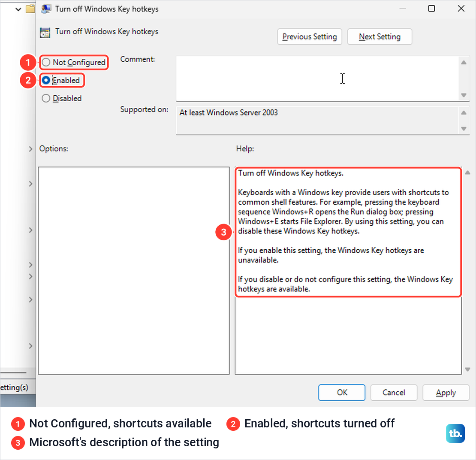Click Help pane scroll down arrow
Viewport: 476px width, 460px height.
coord(467,369)
